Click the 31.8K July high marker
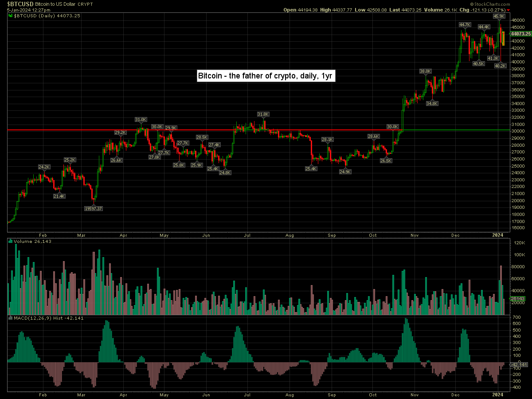Viewport: 532px width, 399px height. click(263, 114)
